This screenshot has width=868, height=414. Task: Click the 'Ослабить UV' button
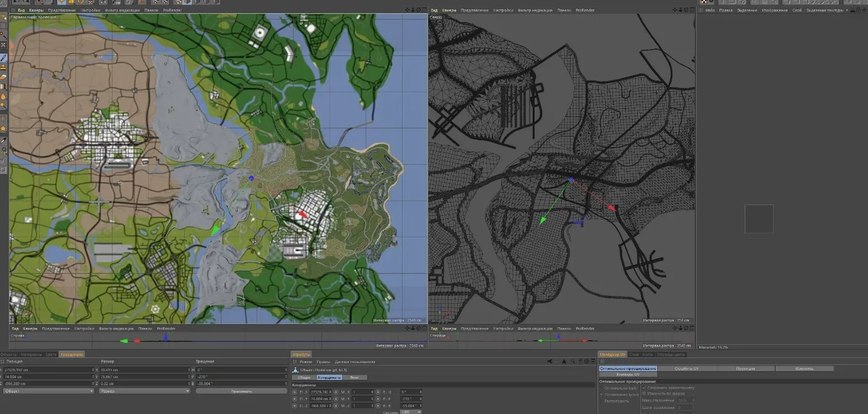pos(687,368)
